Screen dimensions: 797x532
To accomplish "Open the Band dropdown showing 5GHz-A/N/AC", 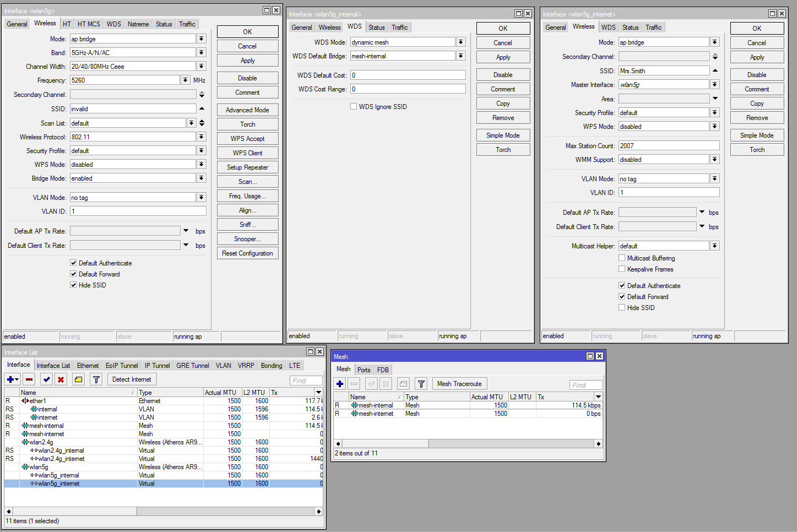I will tap(202, 52).
